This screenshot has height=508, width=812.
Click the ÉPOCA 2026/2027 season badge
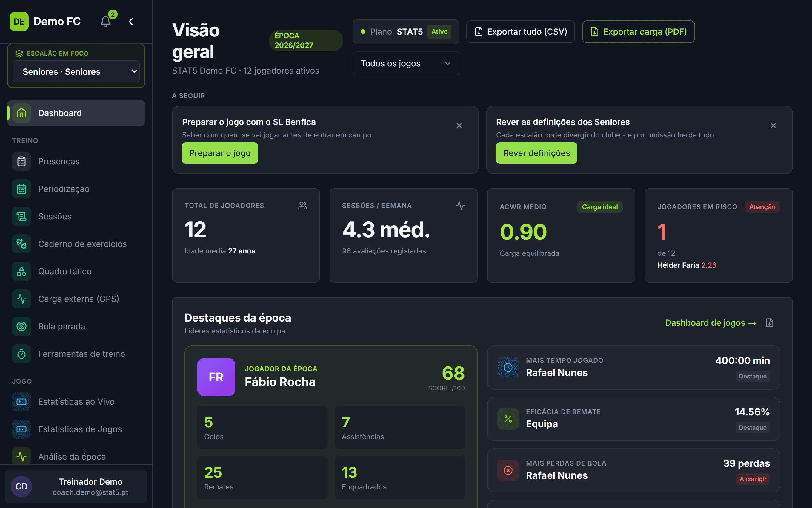(x=306, y=41)
